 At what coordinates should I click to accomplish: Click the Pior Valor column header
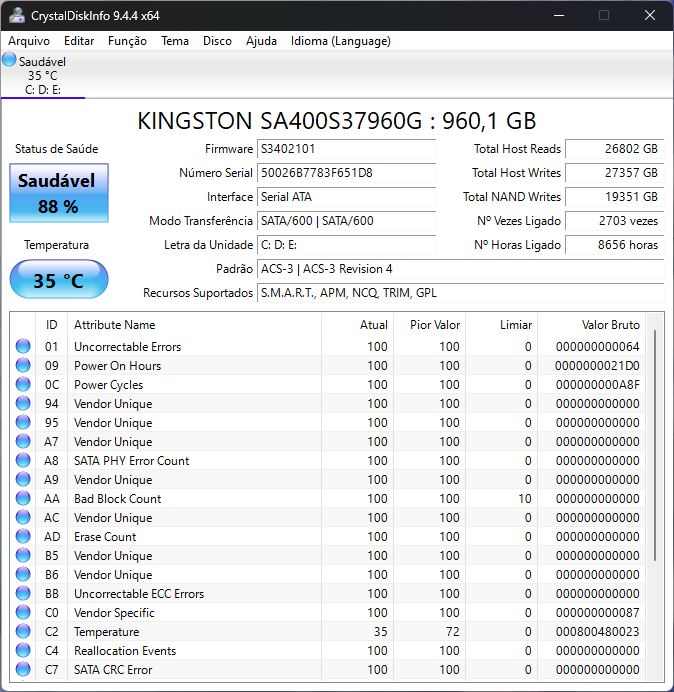tap(429, 325)
